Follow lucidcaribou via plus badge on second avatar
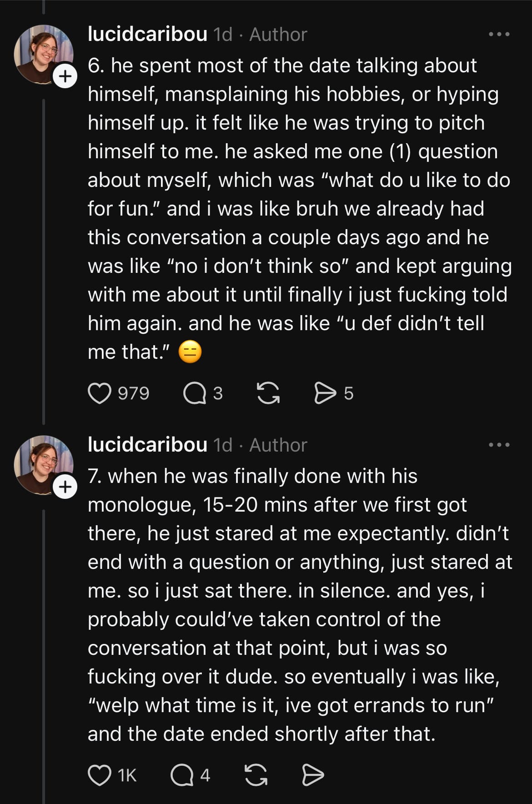The height and width of the screenshot is (804, 532). click(65, 487)
